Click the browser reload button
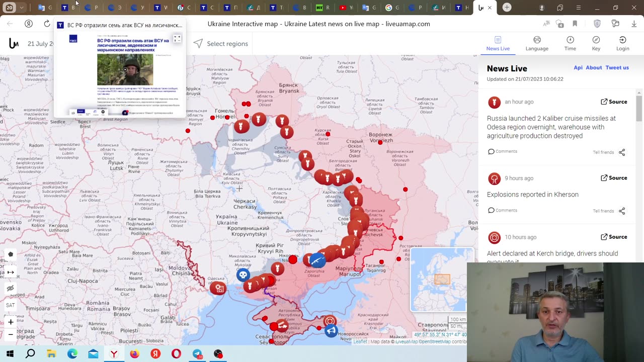 coord(47,24)
